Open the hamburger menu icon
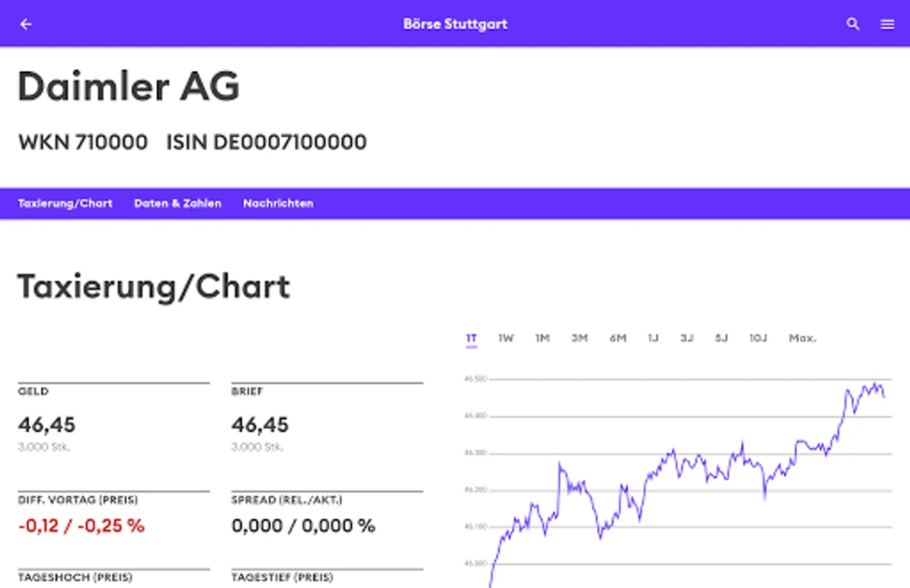This screenshot has height=588, width=910. click(x=887, y=24)
